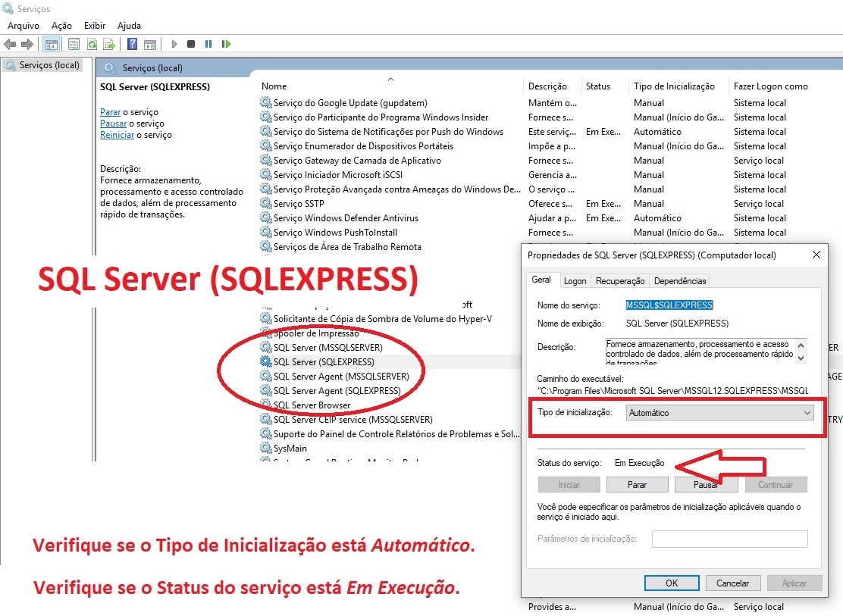
Task: Select Serviço Enumerador de Dispositivos Portáteis row
Action: pyautogui.click(x=363, y=145)
